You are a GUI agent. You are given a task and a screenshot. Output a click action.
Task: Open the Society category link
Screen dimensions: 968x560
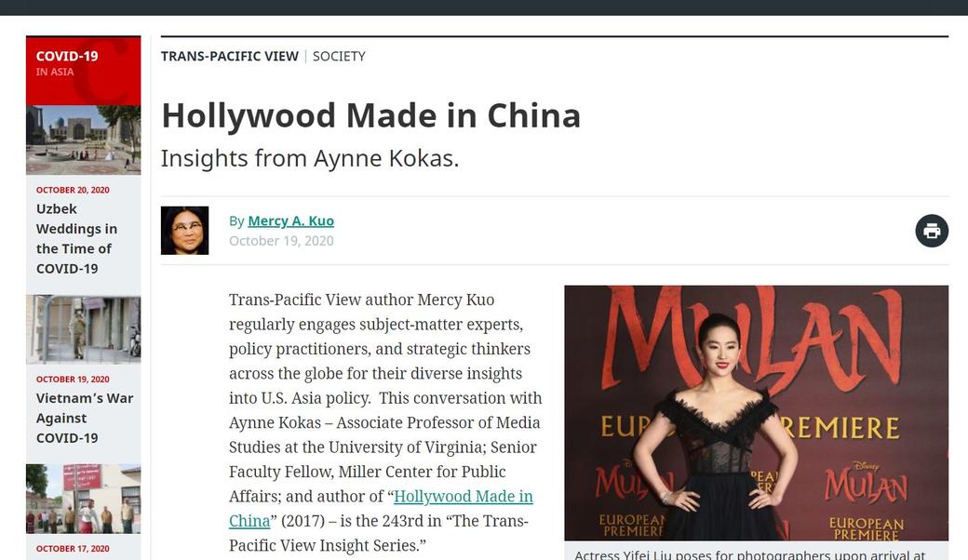[339, 56]
